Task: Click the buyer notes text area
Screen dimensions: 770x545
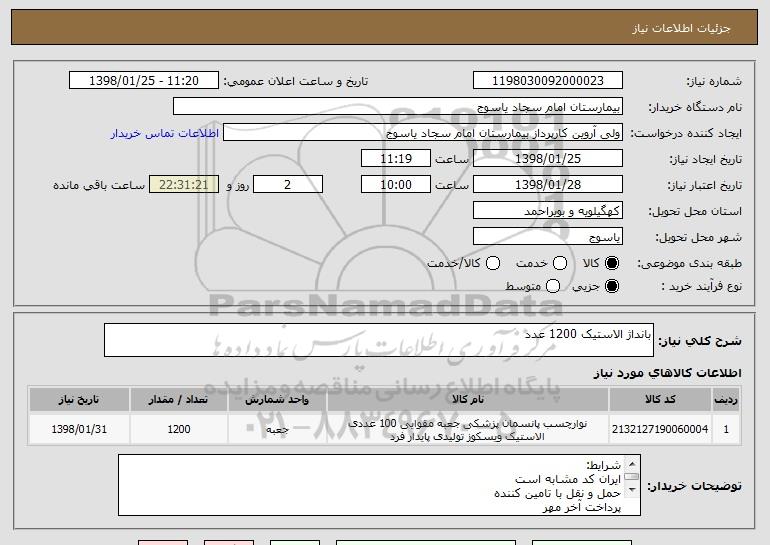Action: (x=379, y=485)
